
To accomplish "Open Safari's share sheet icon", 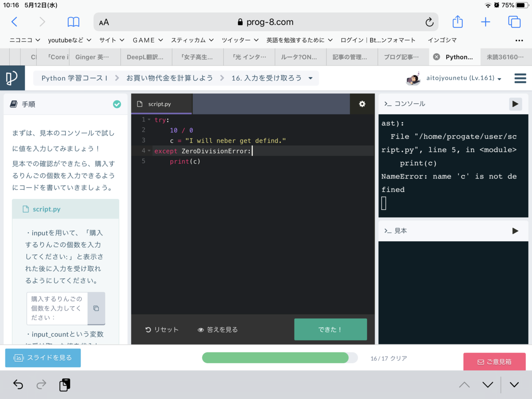I will (x=457, y=22).
